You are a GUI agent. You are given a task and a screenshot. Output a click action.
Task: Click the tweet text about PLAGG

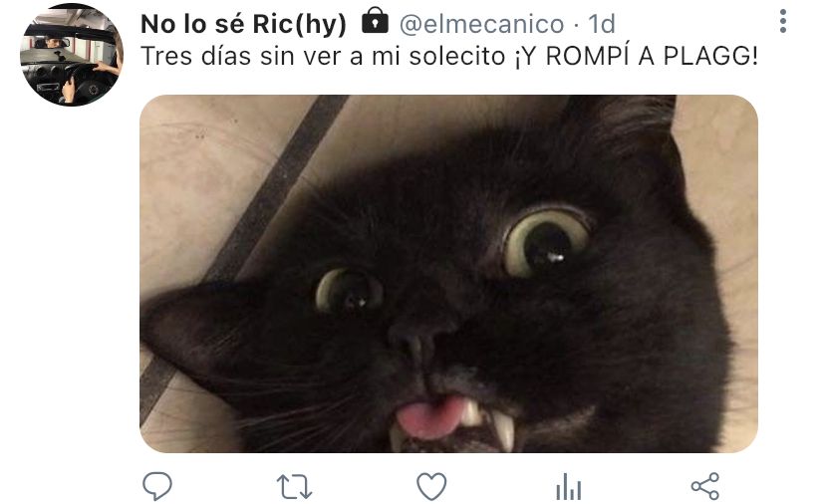(x=449, y=56)
